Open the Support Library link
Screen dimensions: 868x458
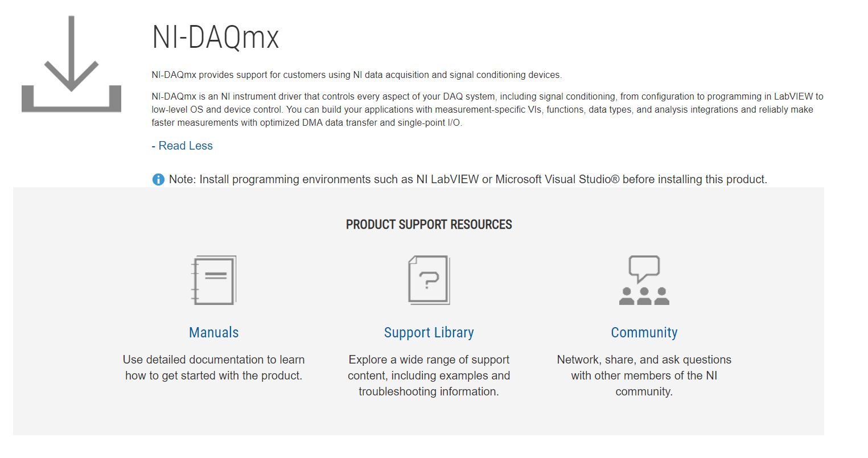[429, 333]
